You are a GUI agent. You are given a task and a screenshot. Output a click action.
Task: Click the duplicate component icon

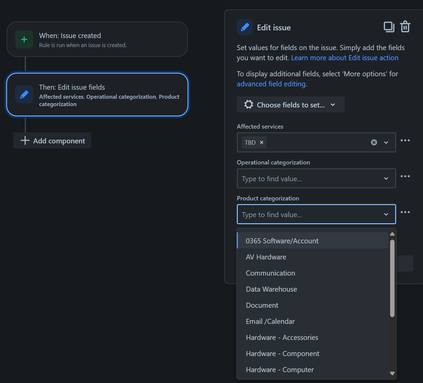click(x=389, y=27)
